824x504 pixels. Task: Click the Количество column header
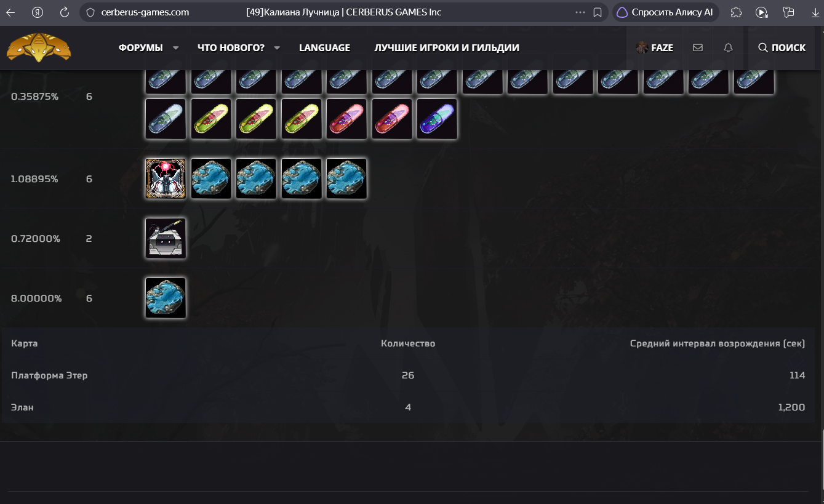point(408,343)
